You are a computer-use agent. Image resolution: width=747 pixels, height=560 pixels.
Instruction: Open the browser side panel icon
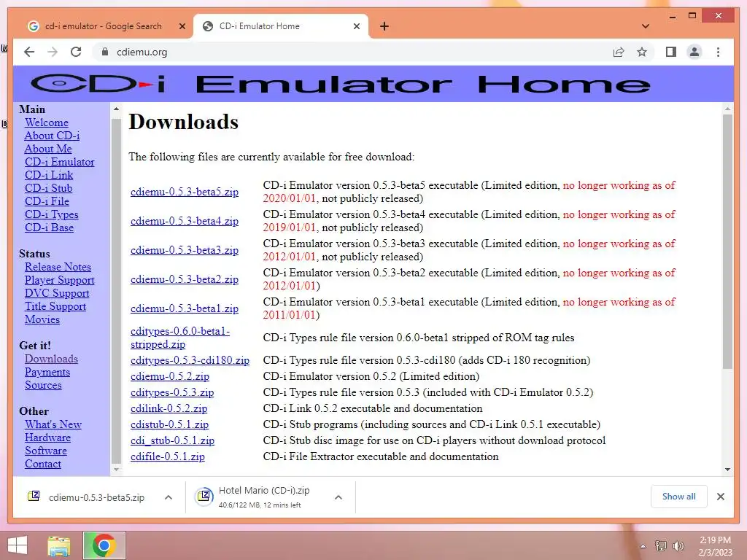(x=671, y=52)
